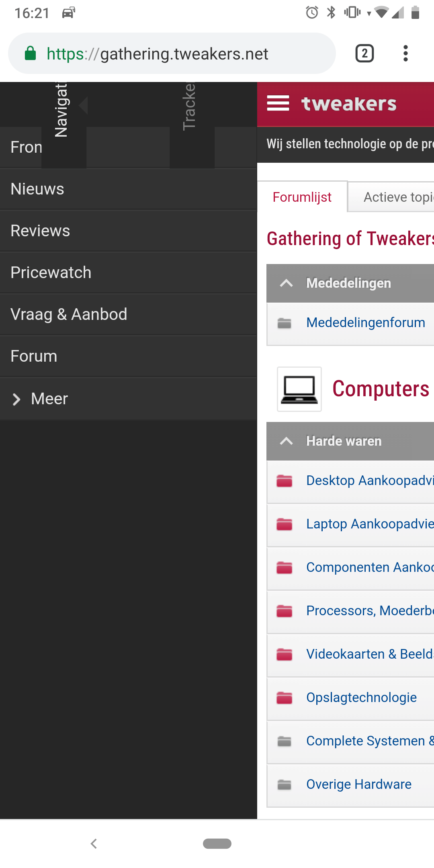434x868 pixels.
Task: Tap the Android home pill button
Action: (x=217, y=843)
